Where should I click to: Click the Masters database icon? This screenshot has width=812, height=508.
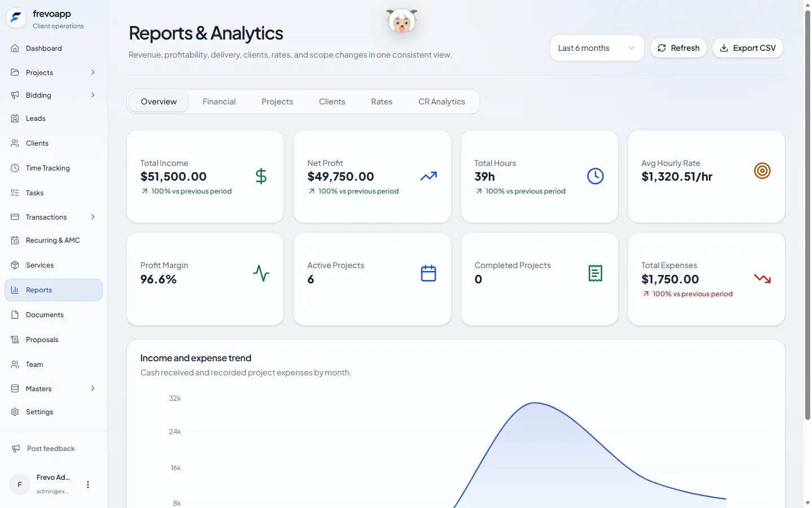click(15, 389)
